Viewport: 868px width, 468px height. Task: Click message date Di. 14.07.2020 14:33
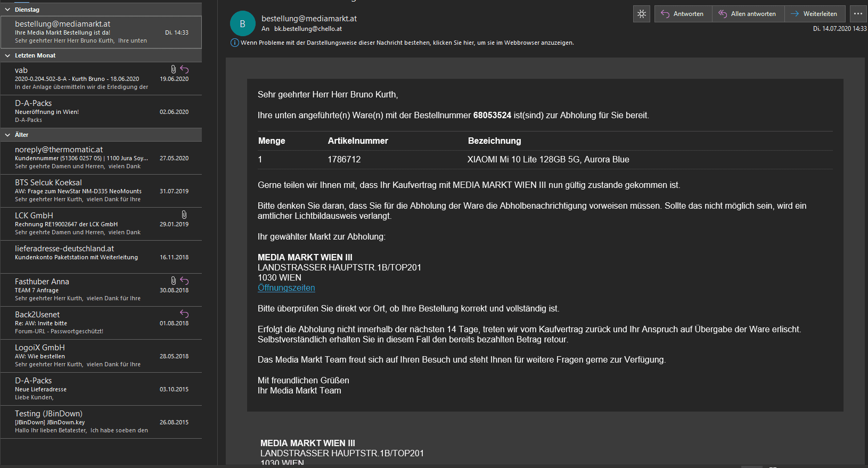(x=840, y=29)
